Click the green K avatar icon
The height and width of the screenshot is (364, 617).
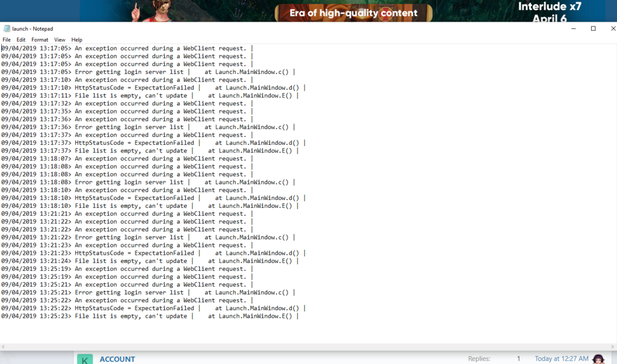point(85,359)
